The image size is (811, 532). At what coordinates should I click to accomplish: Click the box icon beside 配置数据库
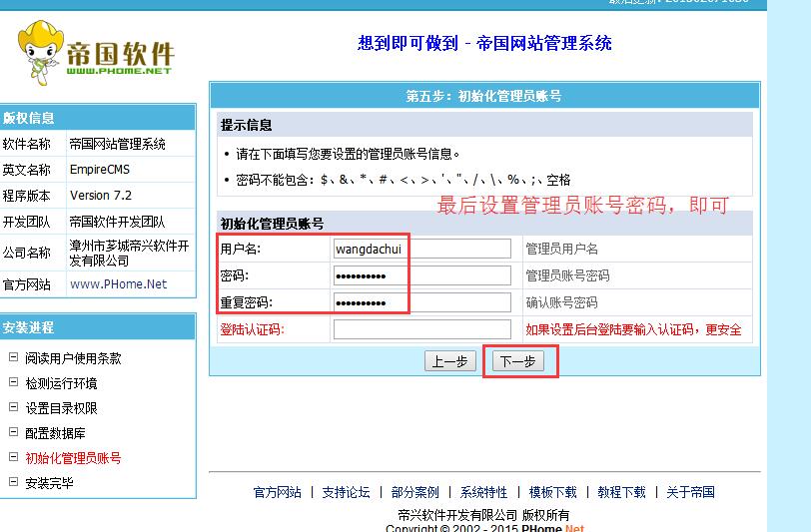[13, 432]
